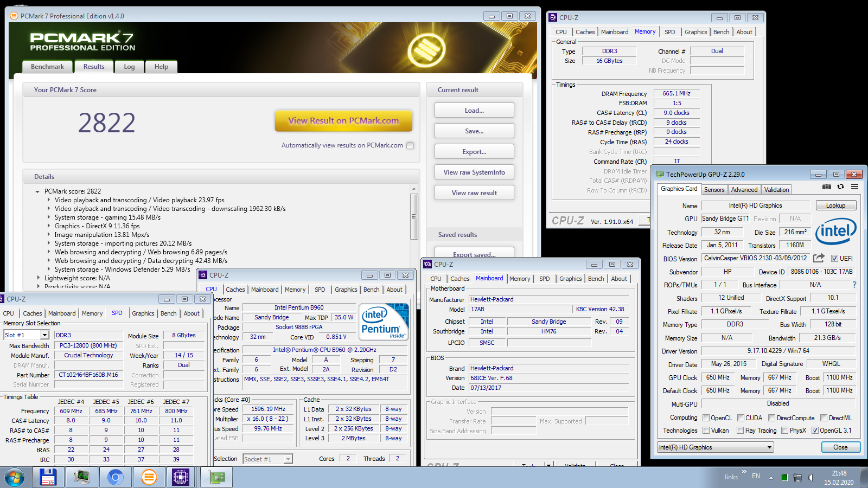868x488 pixels.
Task: Open the Benchmark tab in PCMark 7
Action: click(47, 67)
